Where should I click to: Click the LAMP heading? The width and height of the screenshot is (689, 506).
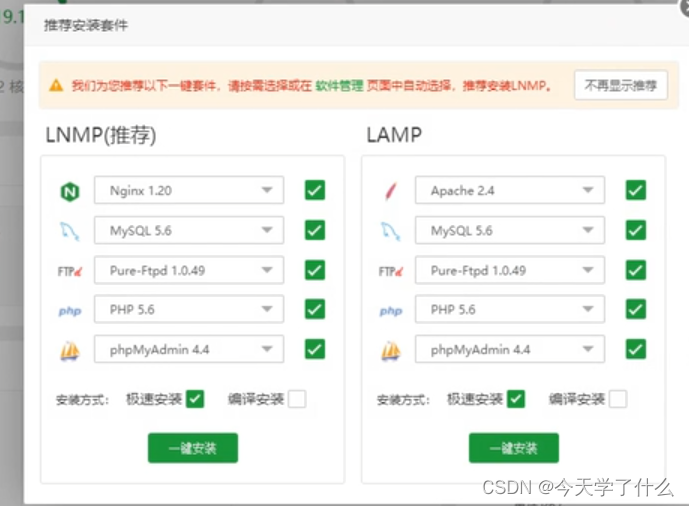[x=394, y=135]
